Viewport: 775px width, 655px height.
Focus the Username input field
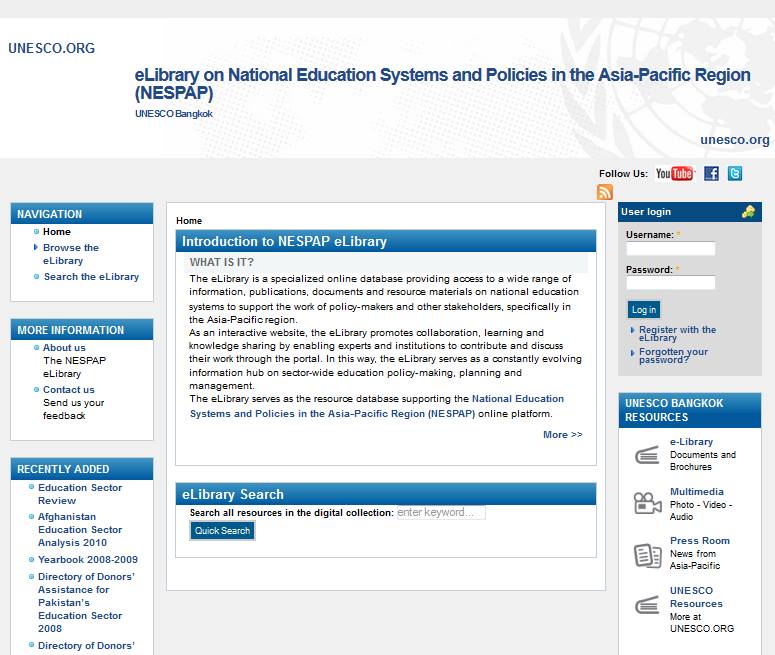point(670,249)
